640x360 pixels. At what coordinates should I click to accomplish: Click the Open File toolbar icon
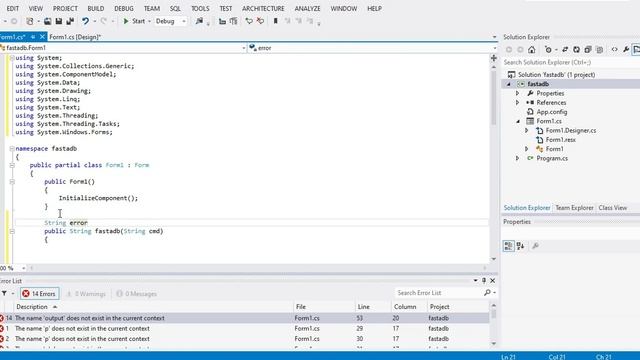[48, 21]
